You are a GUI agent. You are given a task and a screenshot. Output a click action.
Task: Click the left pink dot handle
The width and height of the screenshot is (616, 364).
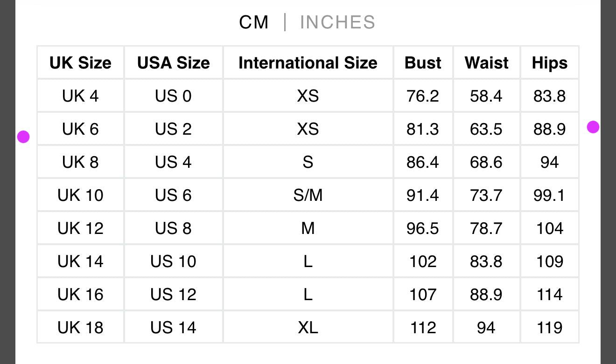click(x=23, y=137)
